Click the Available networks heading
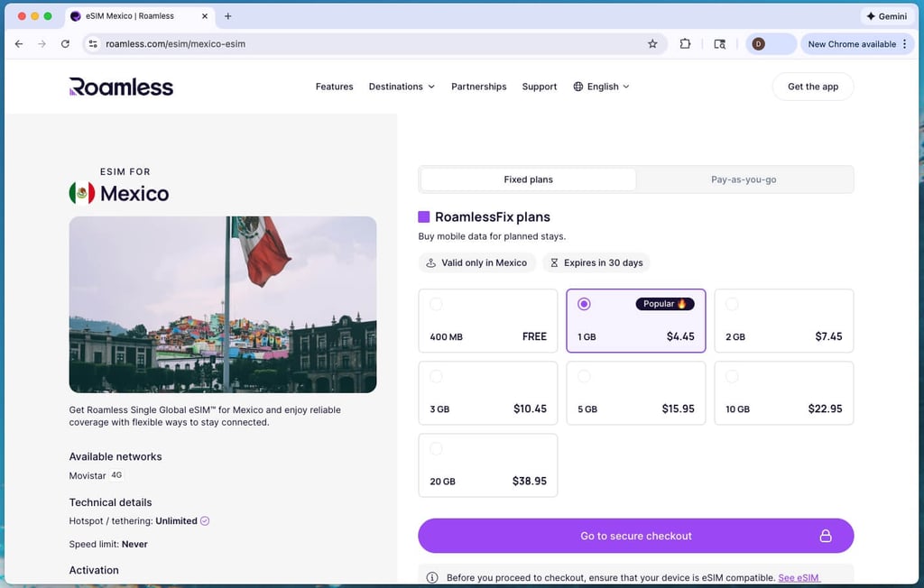 click(x=115, y=456)
